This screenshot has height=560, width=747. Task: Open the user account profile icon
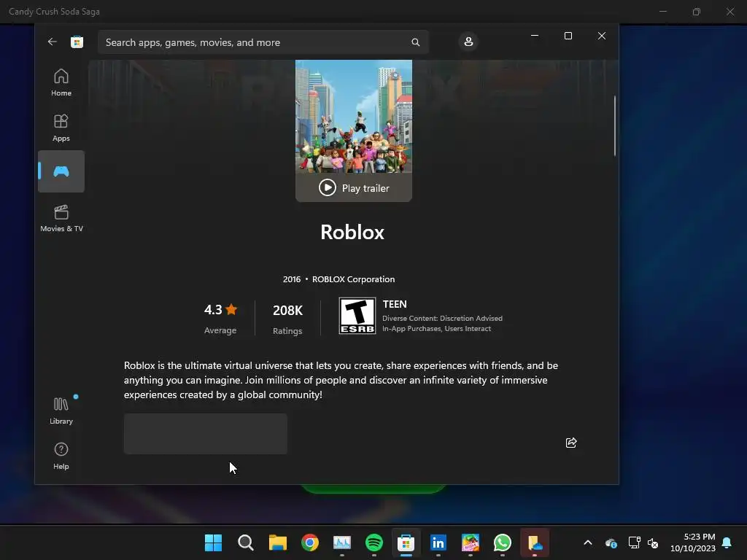[x=468, y=42]
